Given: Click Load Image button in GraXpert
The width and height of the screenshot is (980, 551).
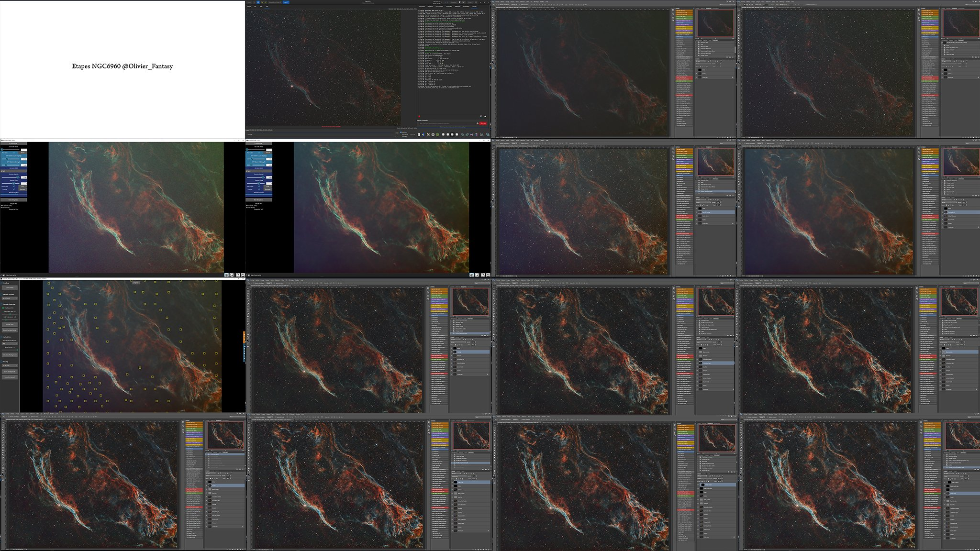Looking at the screenshot, I should click(10, 287).
